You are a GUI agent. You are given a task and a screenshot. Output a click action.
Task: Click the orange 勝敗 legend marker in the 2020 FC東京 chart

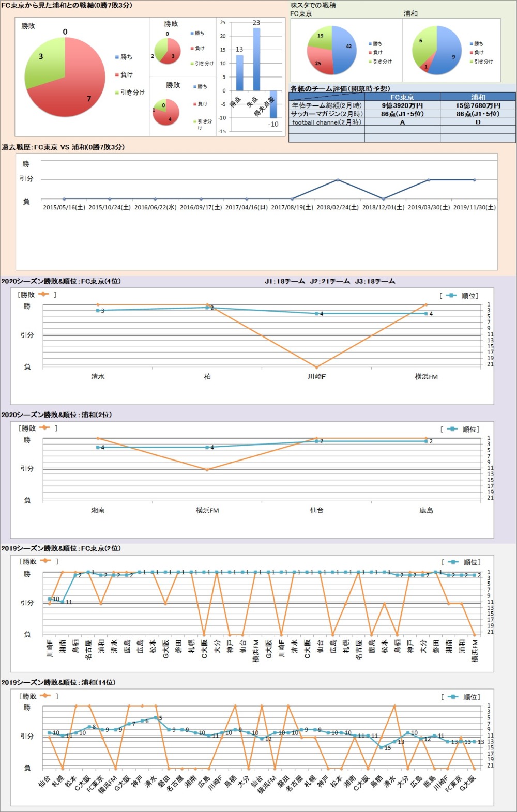pos(43,294)
